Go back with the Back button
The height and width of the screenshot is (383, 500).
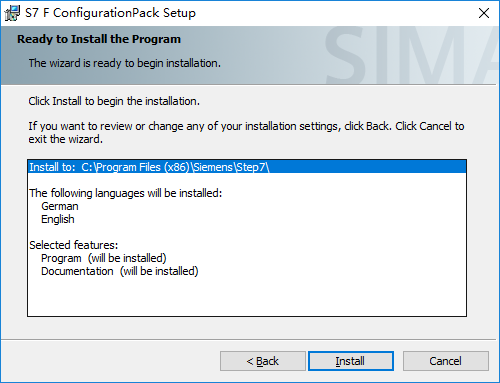pos(263,361)
